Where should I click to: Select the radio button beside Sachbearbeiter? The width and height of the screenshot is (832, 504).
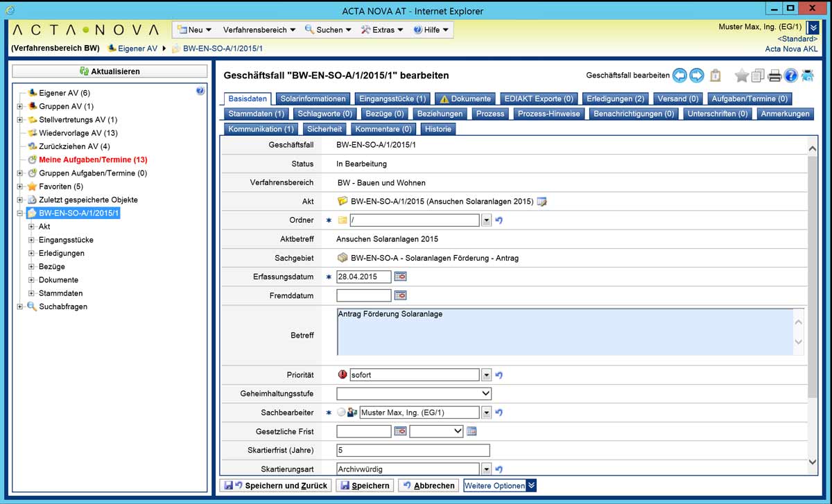click(x=340, y=412)
